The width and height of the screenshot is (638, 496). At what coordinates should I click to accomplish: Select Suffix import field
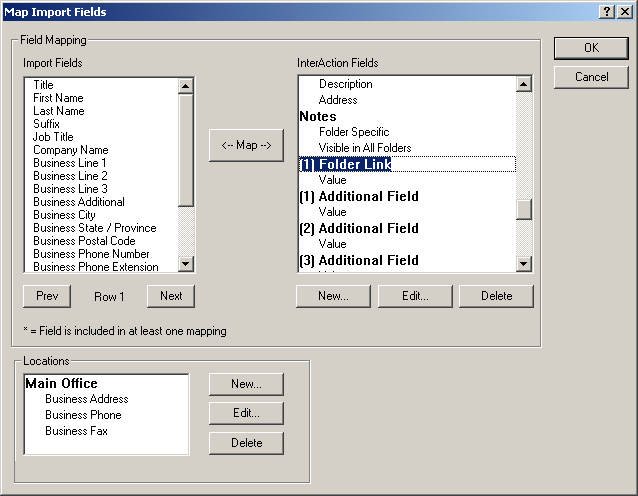(x=46, y=124)
